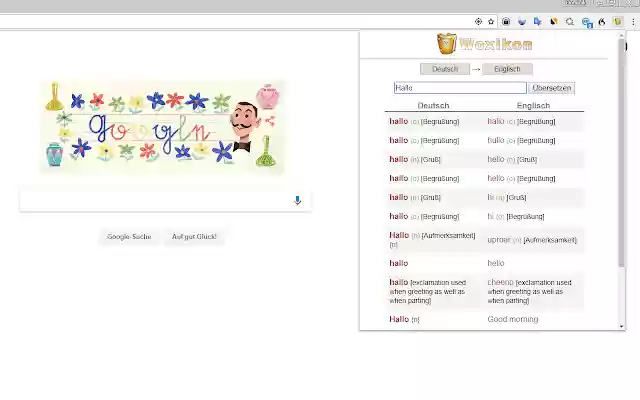Open the black flame extension icon

[x=602, y=22]
